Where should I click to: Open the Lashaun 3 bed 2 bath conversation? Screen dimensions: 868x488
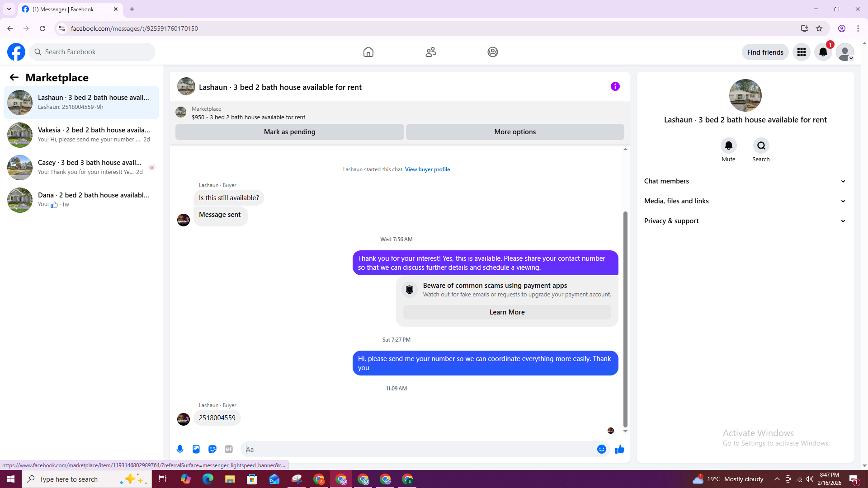81,103
